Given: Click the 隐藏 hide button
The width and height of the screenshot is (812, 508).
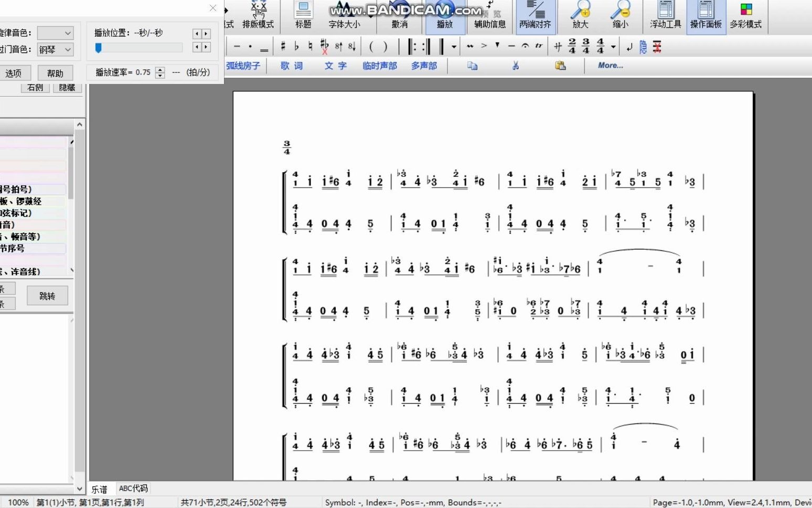Looking at the screenshot, I should [67, 88].
